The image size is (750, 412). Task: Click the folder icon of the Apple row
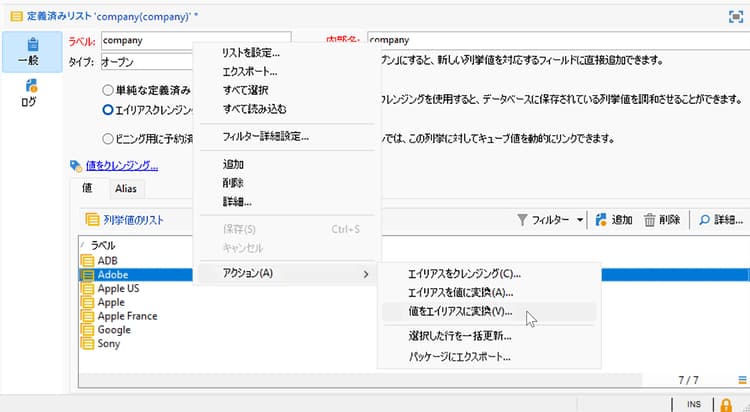tap(87, 302)
